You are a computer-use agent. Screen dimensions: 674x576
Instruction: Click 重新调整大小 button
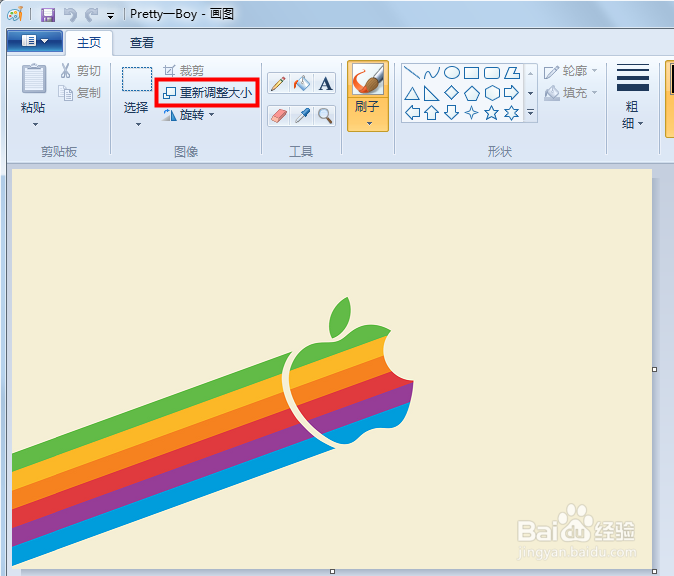(x=207, y=92)
